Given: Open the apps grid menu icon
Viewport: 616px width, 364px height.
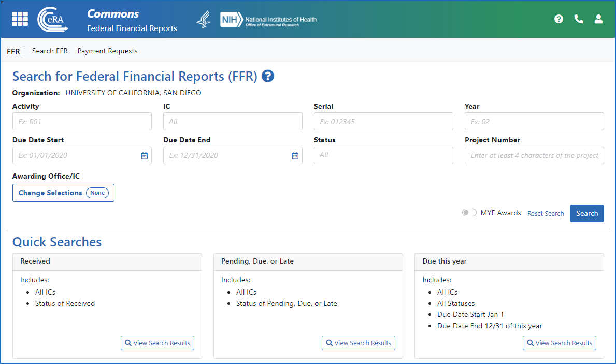Looking at the screenshot, I should coord(20,19).
